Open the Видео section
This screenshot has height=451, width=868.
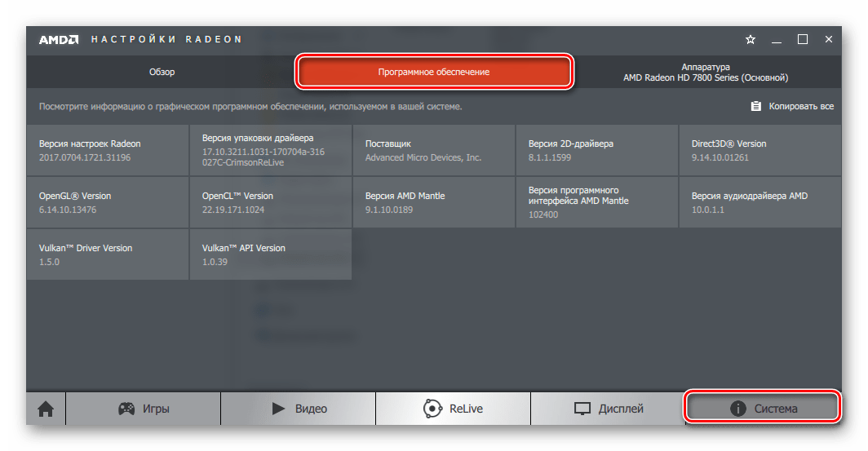click(x=299, y=409)
